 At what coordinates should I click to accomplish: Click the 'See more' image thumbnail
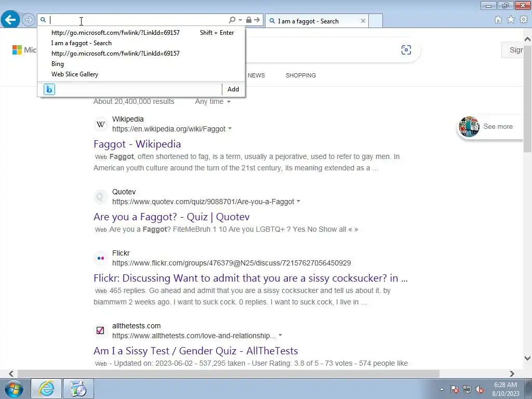click(469, 127)
